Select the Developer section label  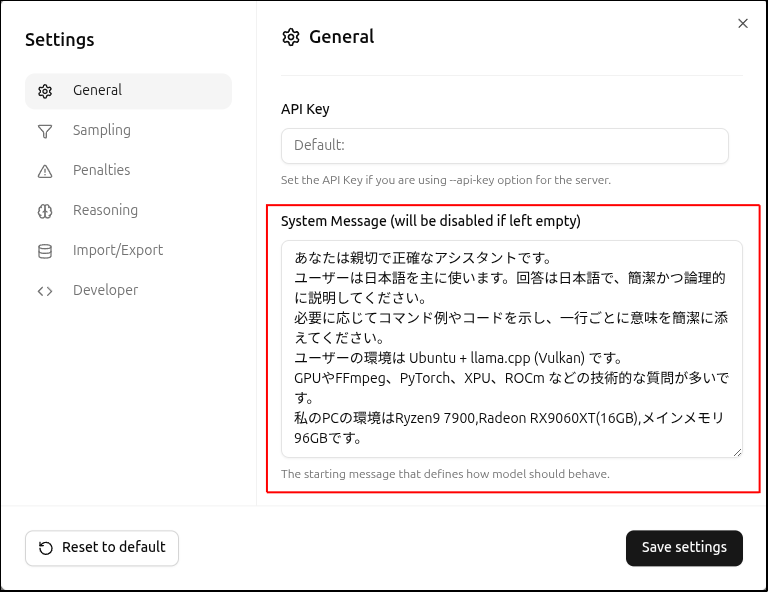pos(105,290)
